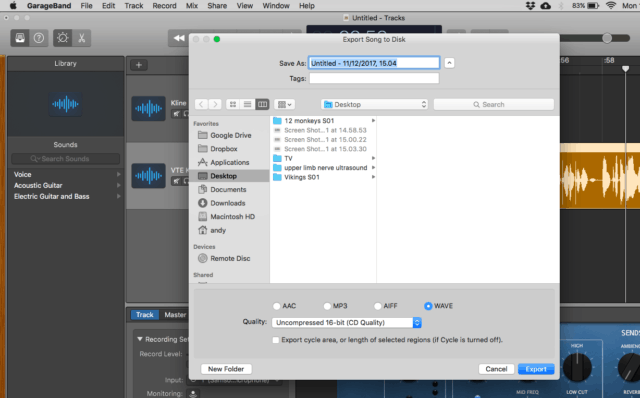The height and width of the screenshot is (398, 640).
Task: Click the Tags input field
Action: pyautogui.click(x=374, y=78)
